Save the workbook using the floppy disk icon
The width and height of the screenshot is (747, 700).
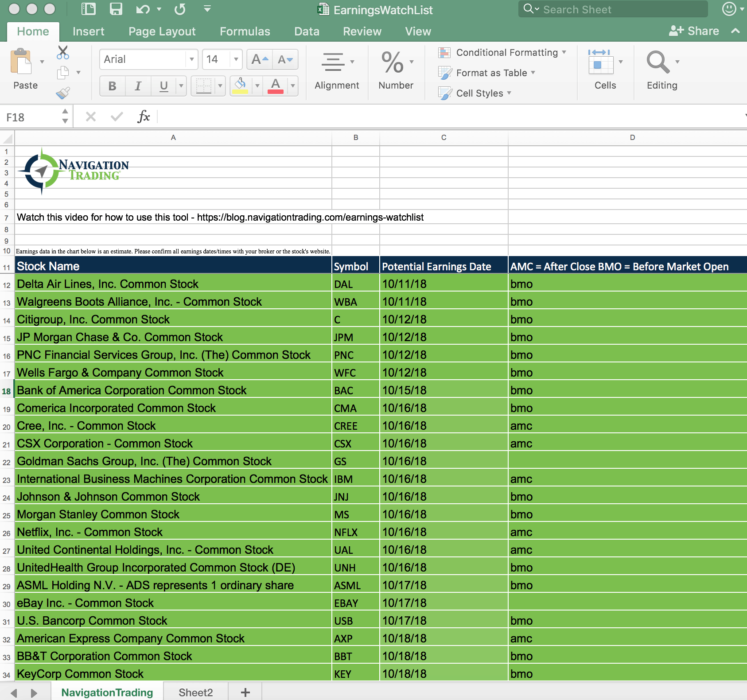[x=116, y=9]
